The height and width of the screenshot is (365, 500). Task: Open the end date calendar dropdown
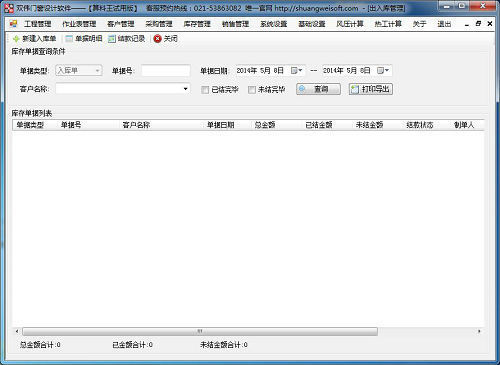click(383, 70)
